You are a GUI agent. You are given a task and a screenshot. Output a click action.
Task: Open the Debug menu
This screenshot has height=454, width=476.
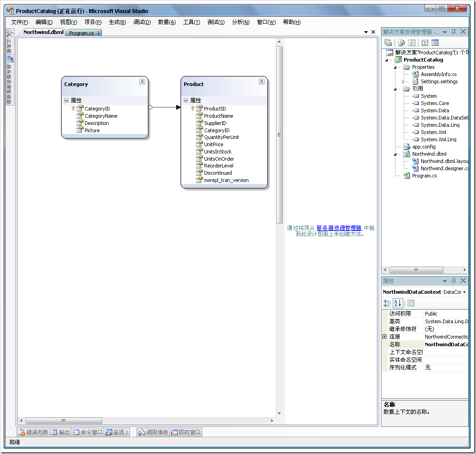tap(142, 22)
